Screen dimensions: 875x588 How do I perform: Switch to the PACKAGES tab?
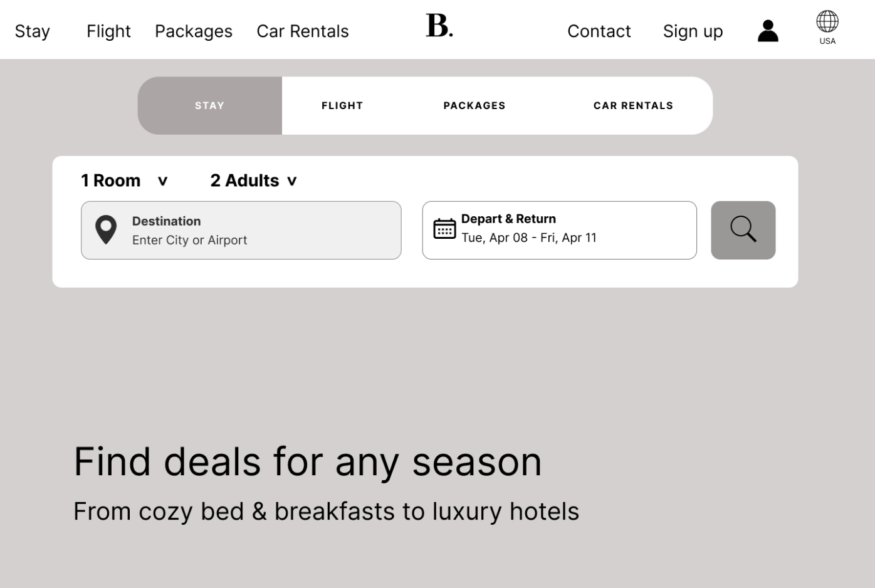click(474, 105)
